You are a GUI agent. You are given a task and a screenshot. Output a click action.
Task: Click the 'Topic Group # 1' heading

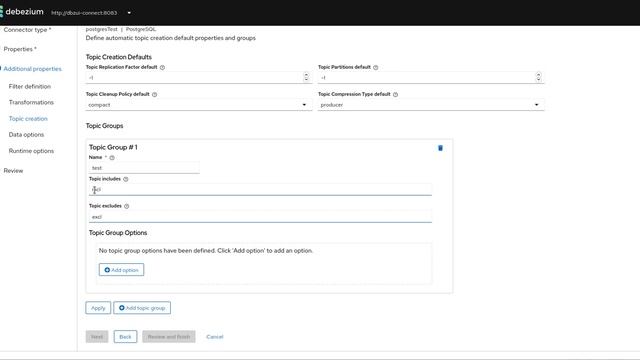tap(113, 147)
